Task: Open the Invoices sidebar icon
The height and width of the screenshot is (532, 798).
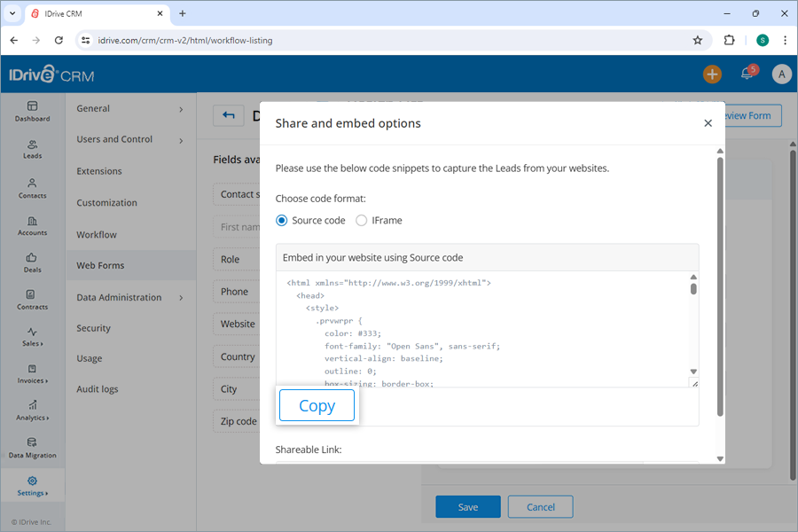Action: (32, 376)
